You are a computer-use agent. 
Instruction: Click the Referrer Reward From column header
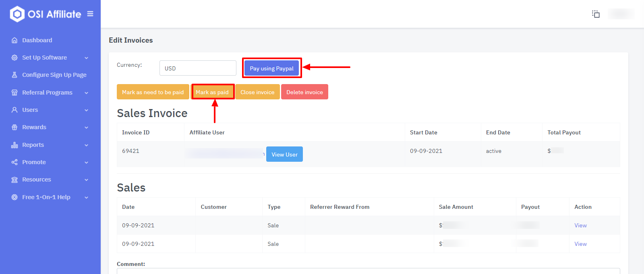pyautogui.click(x=340, y=207)
